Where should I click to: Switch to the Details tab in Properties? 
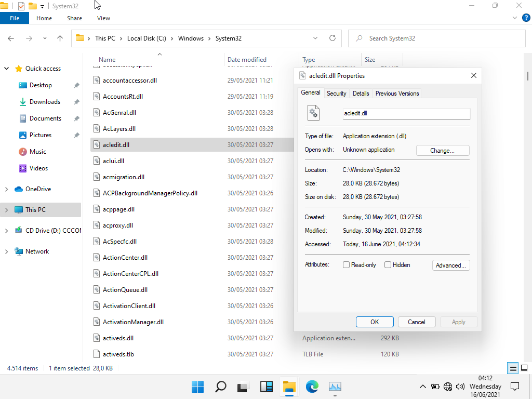point(361,94)
